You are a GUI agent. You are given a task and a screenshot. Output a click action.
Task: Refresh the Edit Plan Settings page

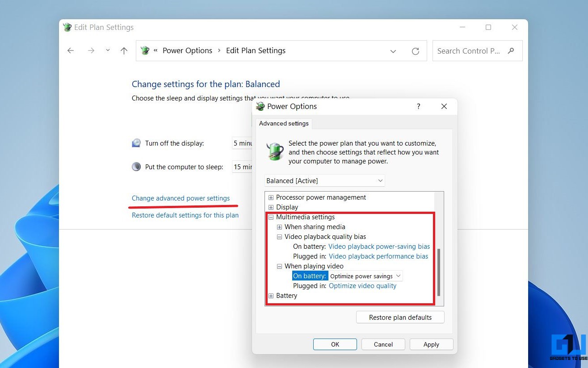416,51
